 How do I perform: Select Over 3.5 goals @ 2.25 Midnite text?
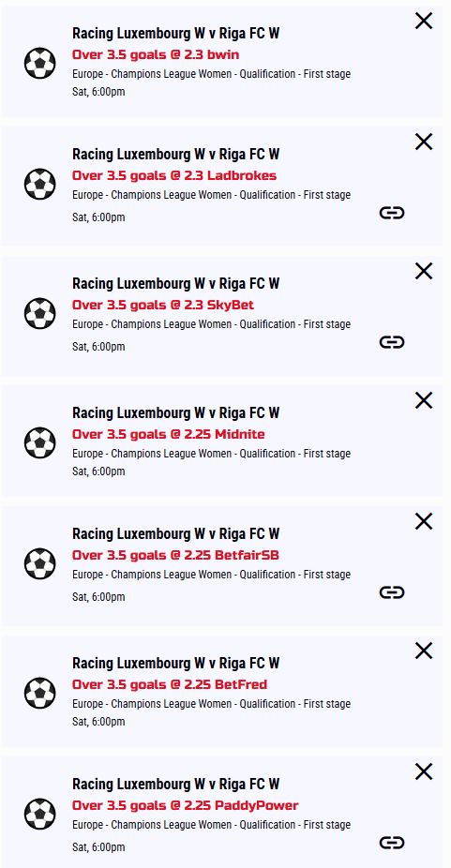click(169, 434)
